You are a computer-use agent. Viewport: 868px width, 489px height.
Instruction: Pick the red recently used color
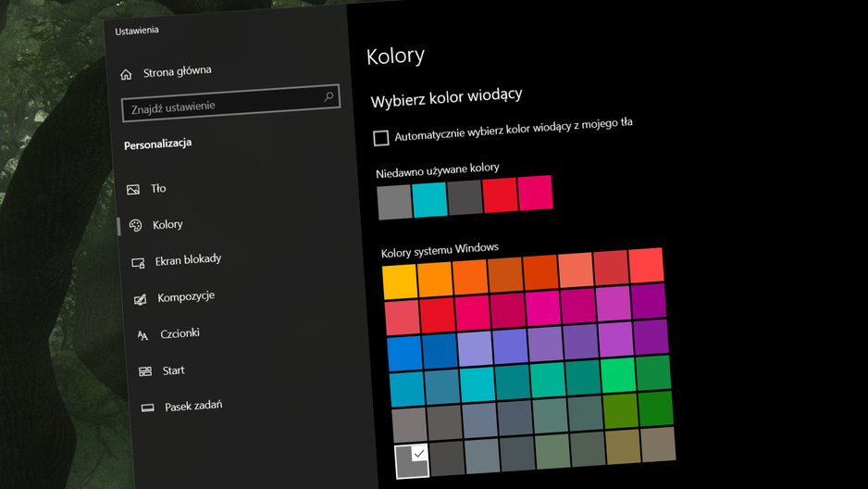[x=500, y=194]
